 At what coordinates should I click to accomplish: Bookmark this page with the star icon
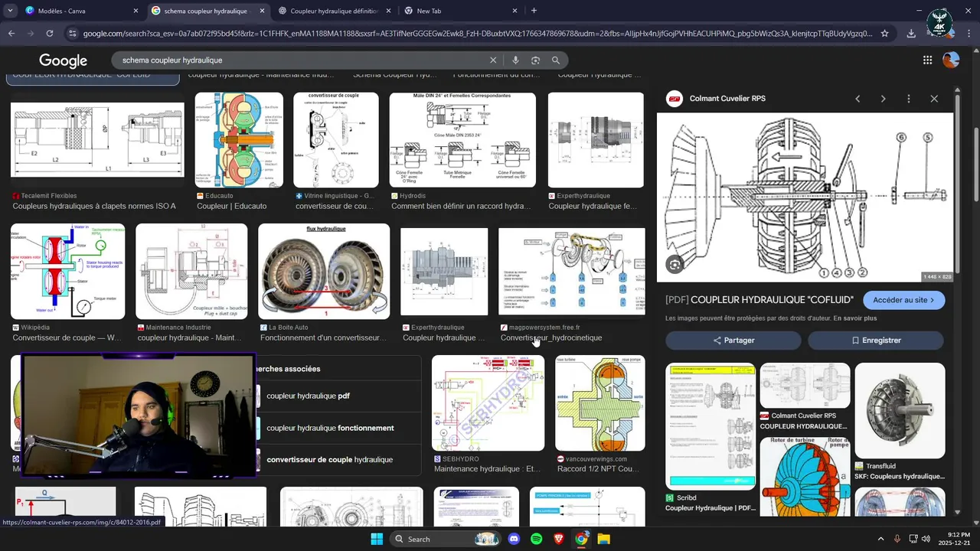[884, 34]
